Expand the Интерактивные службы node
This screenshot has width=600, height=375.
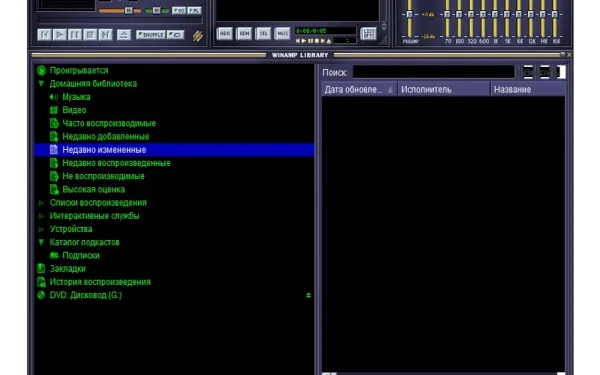pos(41,216)
